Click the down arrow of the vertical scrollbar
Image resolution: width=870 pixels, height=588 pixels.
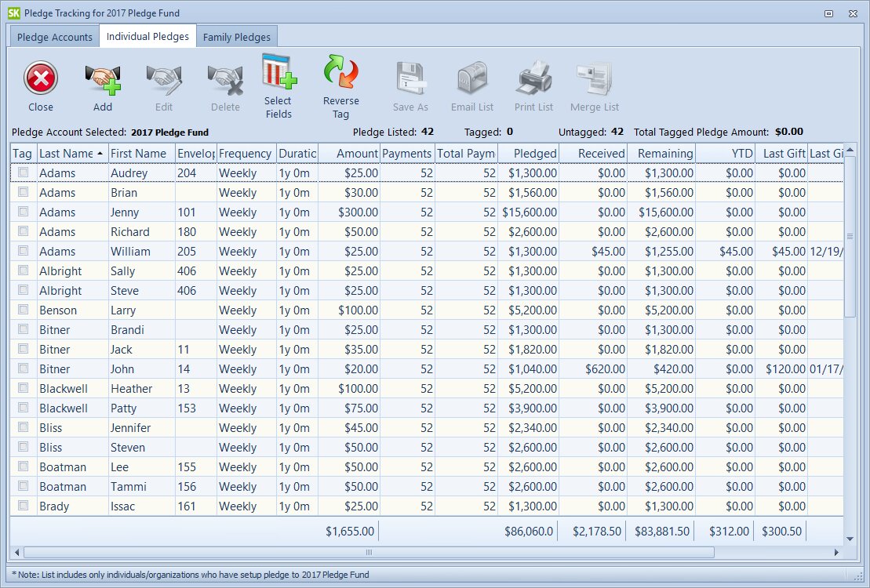click(850, 539)
